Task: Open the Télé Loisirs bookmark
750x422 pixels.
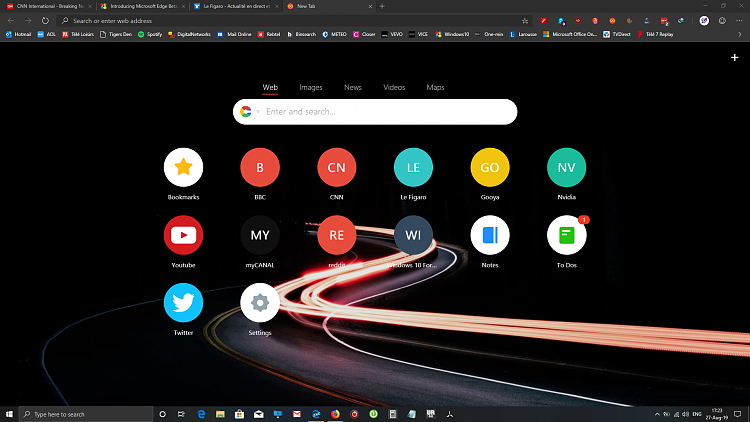Action: point(78,34)
